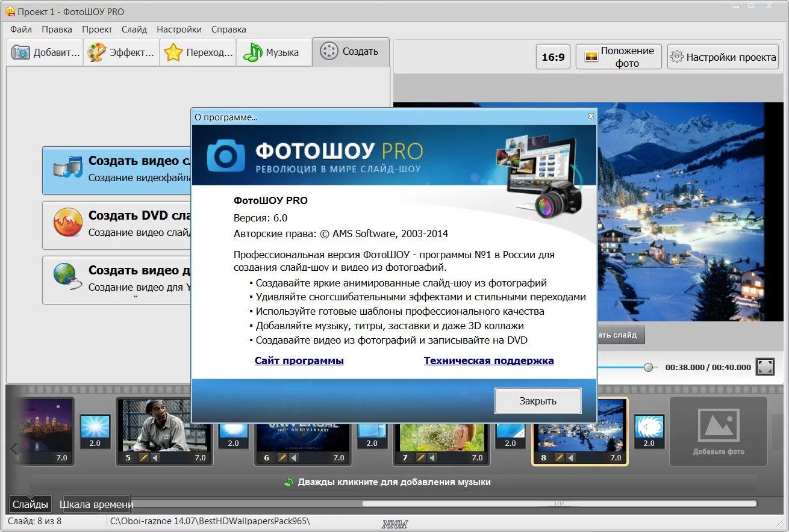
Task: Click the status bar path C:\Oboi-raznoe 14.07
Action: point(209,521)
